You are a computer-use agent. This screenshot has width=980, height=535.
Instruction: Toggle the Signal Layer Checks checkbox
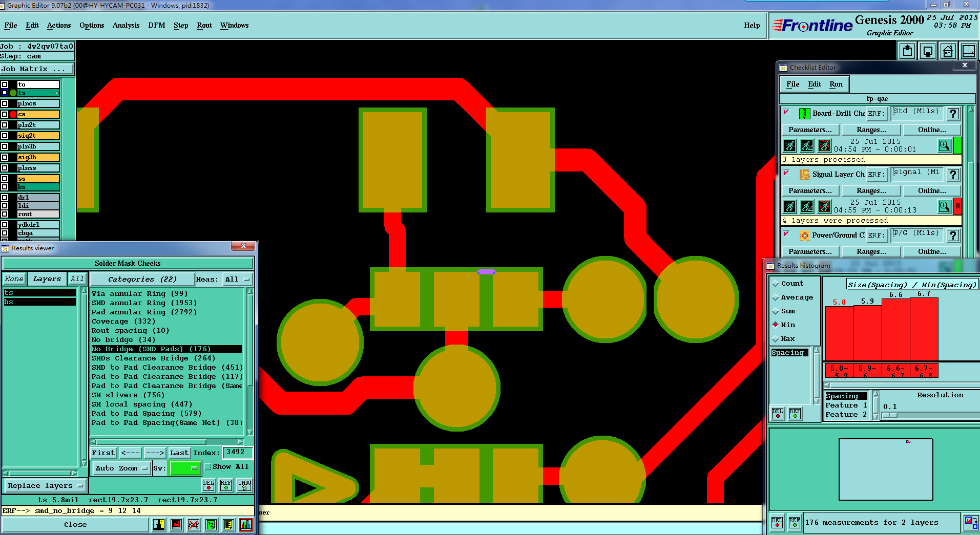click(x=786, y=173)
